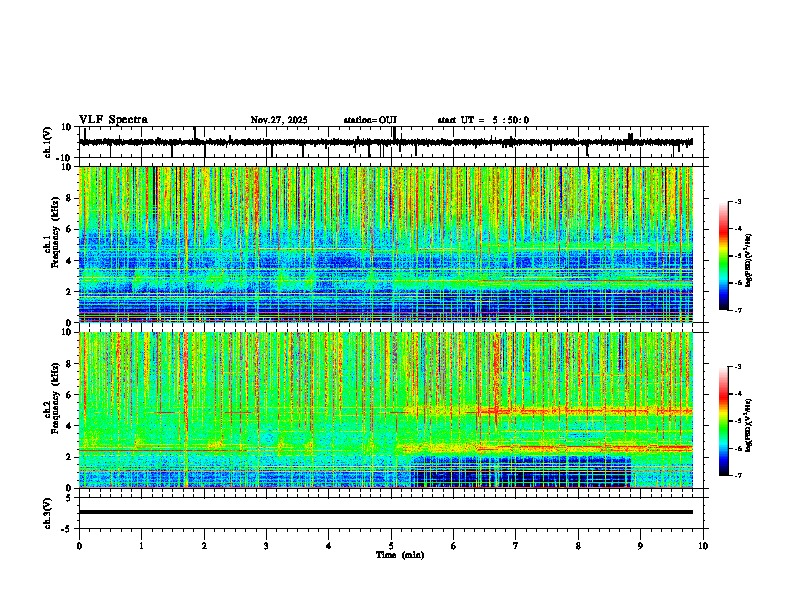Click the time axis tick label "7"
The width and height of the screenshot is (792, 612).
pyautogui.click(x=516, y=546)
